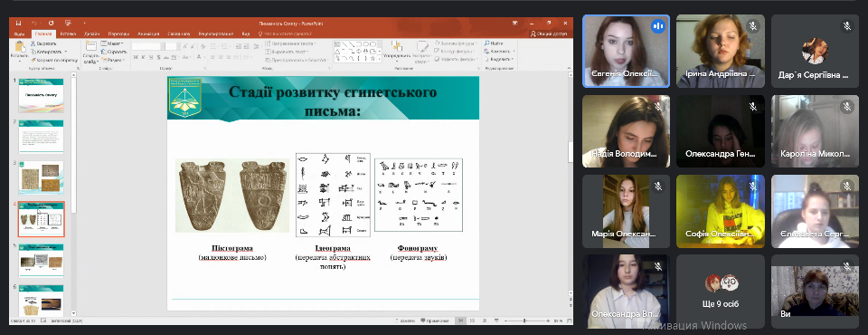Switch to Slide Sorter view in status bar

click(x=472, y=321)
